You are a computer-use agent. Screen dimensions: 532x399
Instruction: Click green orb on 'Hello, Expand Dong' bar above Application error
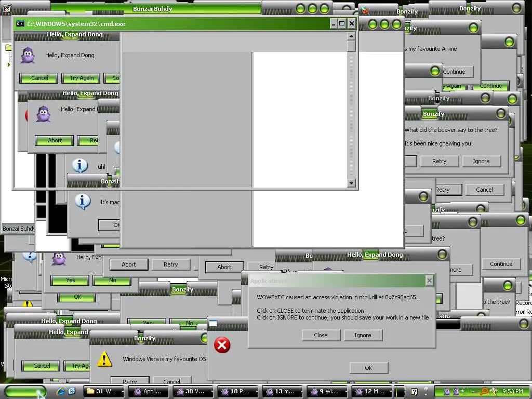pos(442,254)
